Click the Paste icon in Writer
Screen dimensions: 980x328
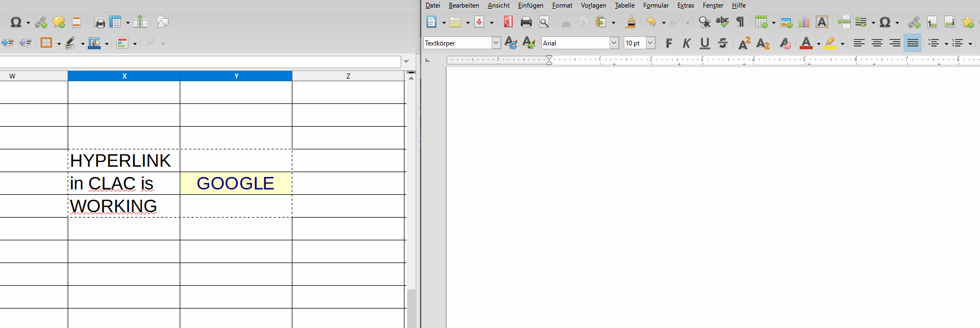[601, 22]
